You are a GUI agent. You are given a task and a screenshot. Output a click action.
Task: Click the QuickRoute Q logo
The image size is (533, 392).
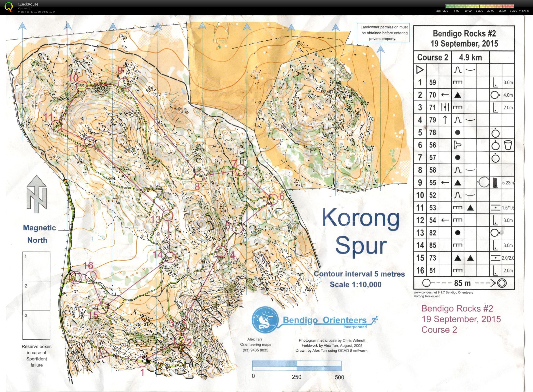pos(9,7)
